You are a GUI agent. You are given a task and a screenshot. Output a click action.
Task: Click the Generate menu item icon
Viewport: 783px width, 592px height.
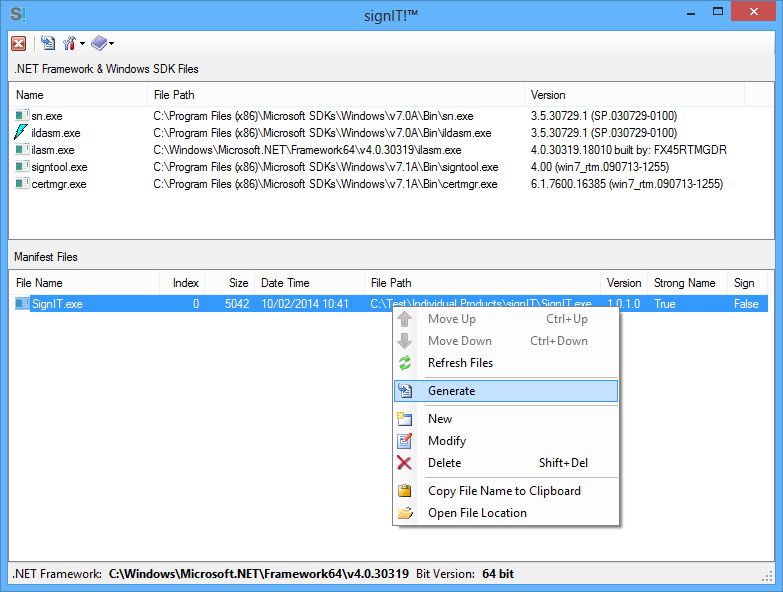tap(405, 391)
